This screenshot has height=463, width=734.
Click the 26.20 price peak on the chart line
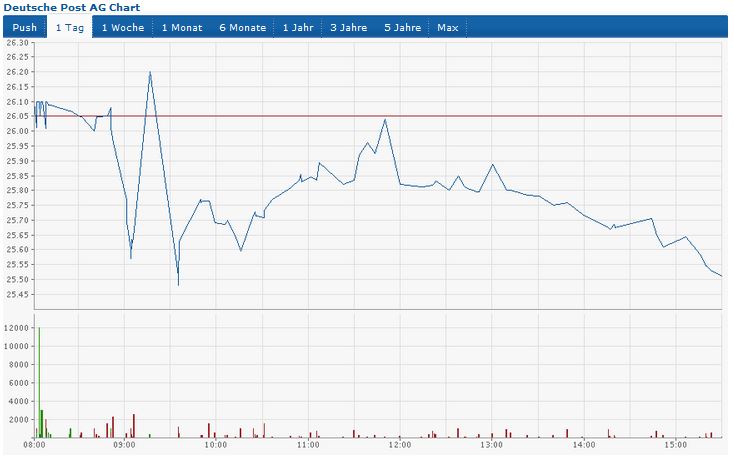150,72
